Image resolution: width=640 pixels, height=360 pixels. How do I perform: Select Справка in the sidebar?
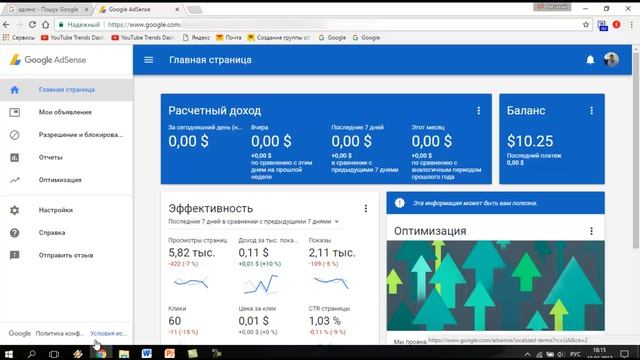tap(66, 233)
